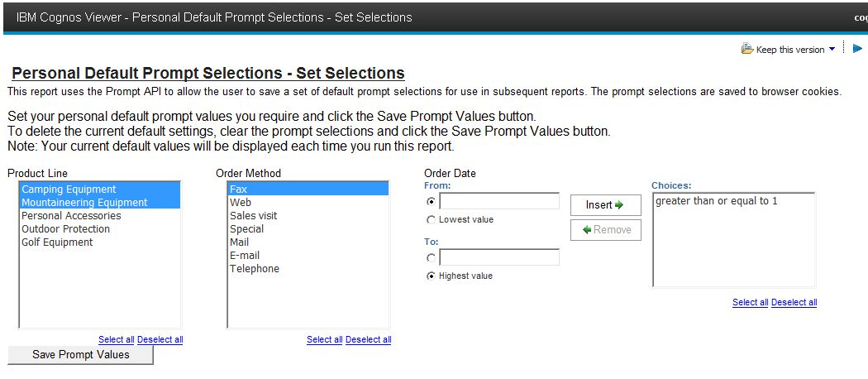Click Select all under Product Line
The height and width of the screenshot is (379, 868).
116,340
